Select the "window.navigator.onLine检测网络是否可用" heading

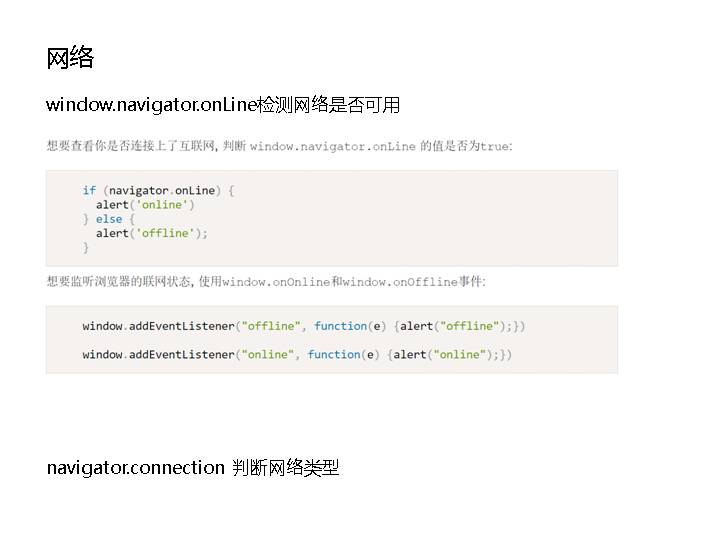click(223, 105)
